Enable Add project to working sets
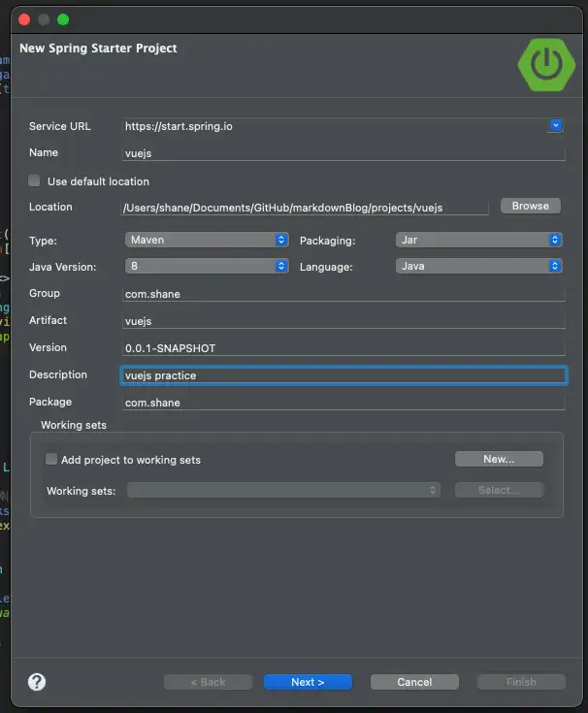The image size is (588, 713). click(x=51, y=459)
